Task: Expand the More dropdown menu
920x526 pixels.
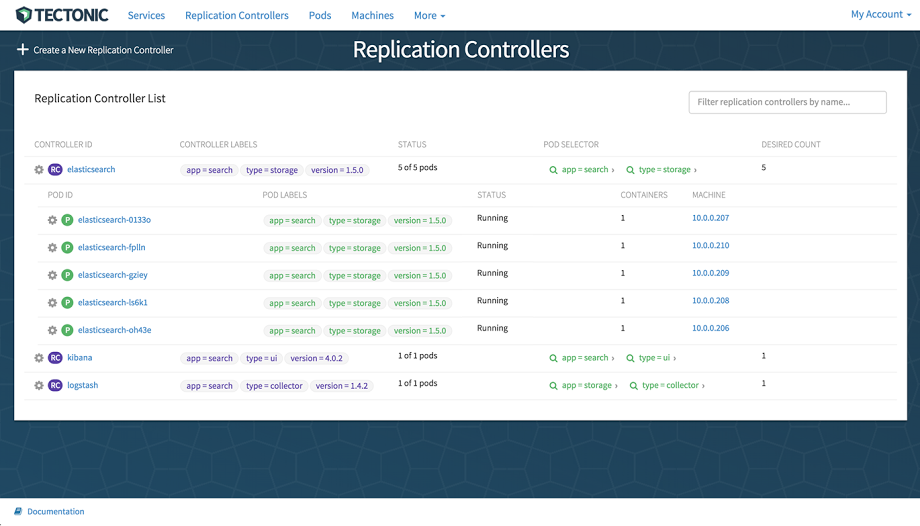Action: click(429, 16)
